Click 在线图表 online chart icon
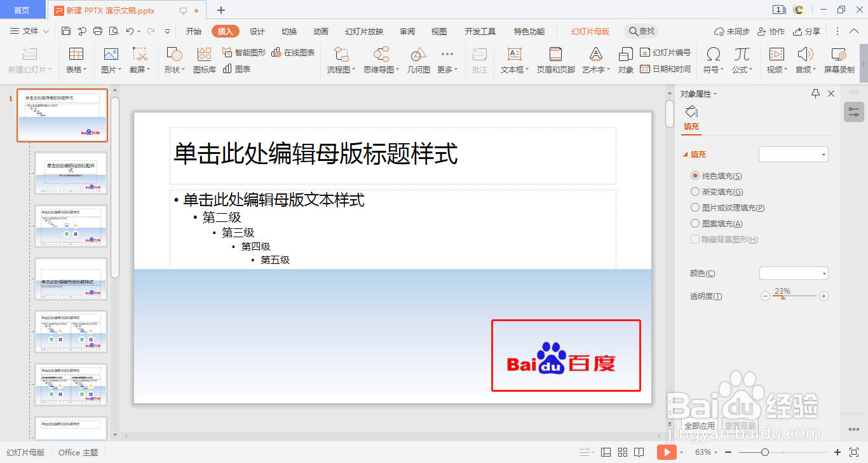 coord(293,53)
